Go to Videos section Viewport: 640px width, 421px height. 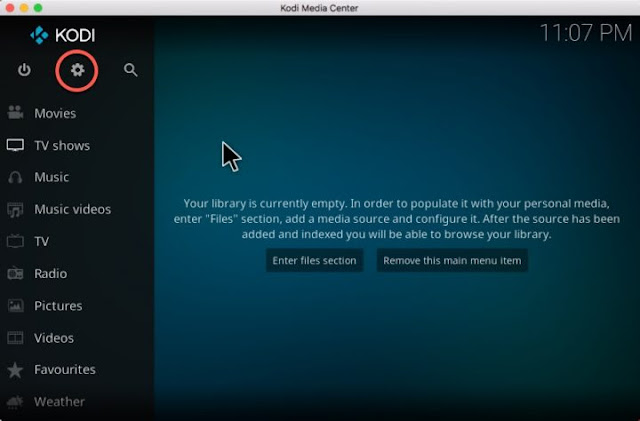click(x=54, y=338)
